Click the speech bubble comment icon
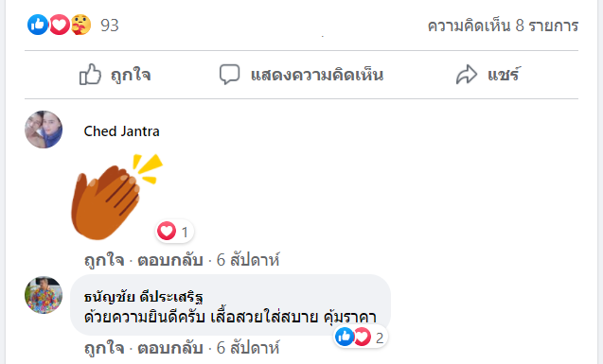Viewport: 603px width, 364px height. (x=230, y=74)
